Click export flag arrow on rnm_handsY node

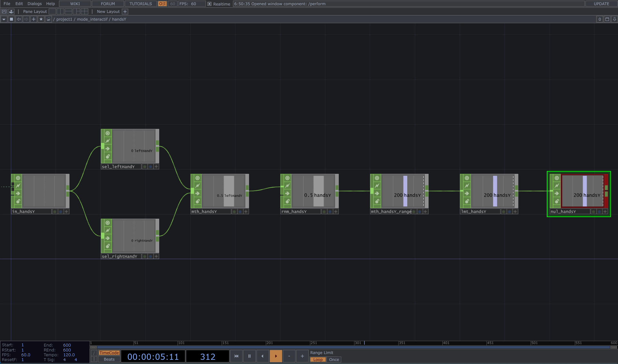tap(287, 194)
